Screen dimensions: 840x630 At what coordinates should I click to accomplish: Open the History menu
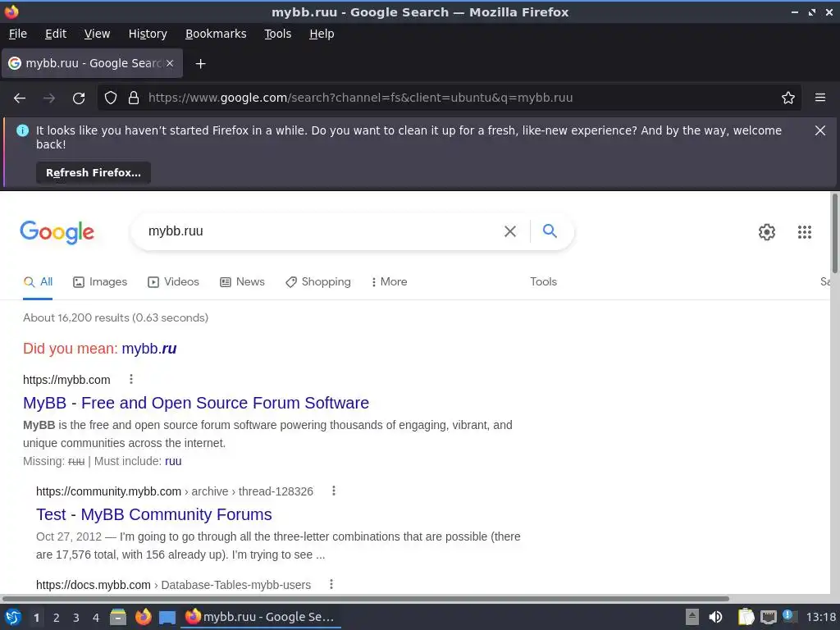point(148,34)
